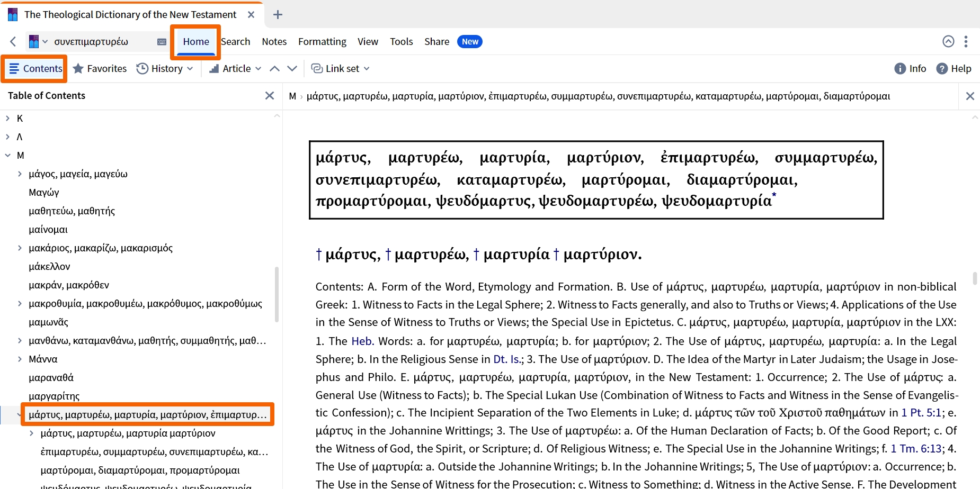Image resolution: width=980 pixels, height=489 pixels.
Task: Open the Share tab
Action: click(x=436, y=41)
